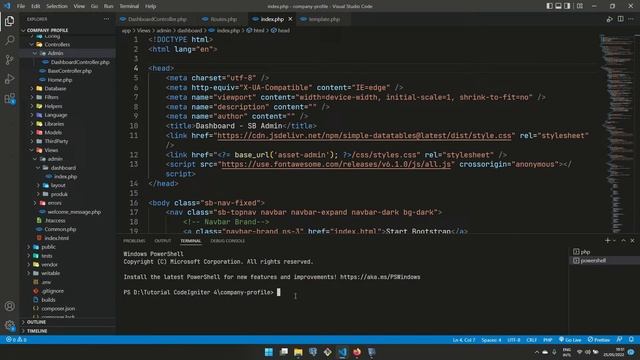Image resolution: width=640 pixels, height=360 pixels.
Task: Open Run and Debug view
Action: point(9,79)
